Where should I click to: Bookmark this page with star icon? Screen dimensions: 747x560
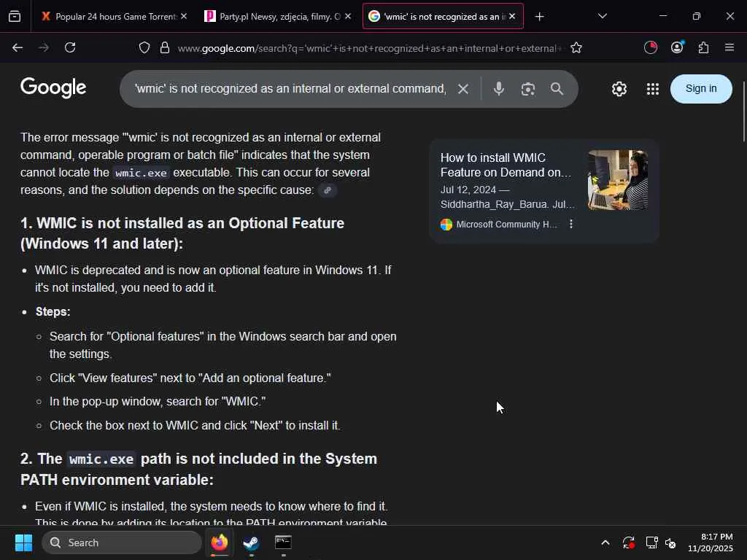[576, 47]
